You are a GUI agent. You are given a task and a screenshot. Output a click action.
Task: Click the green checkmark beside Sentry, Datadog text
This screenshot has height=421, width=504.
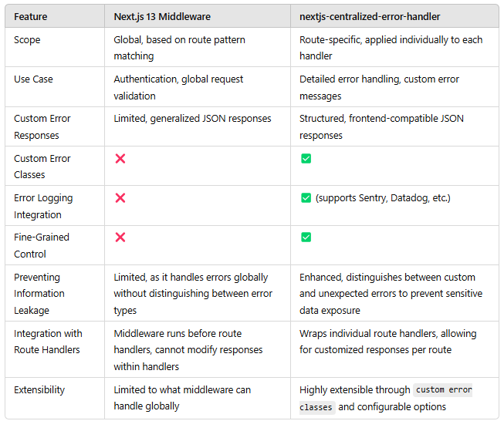tap(306, 198)
